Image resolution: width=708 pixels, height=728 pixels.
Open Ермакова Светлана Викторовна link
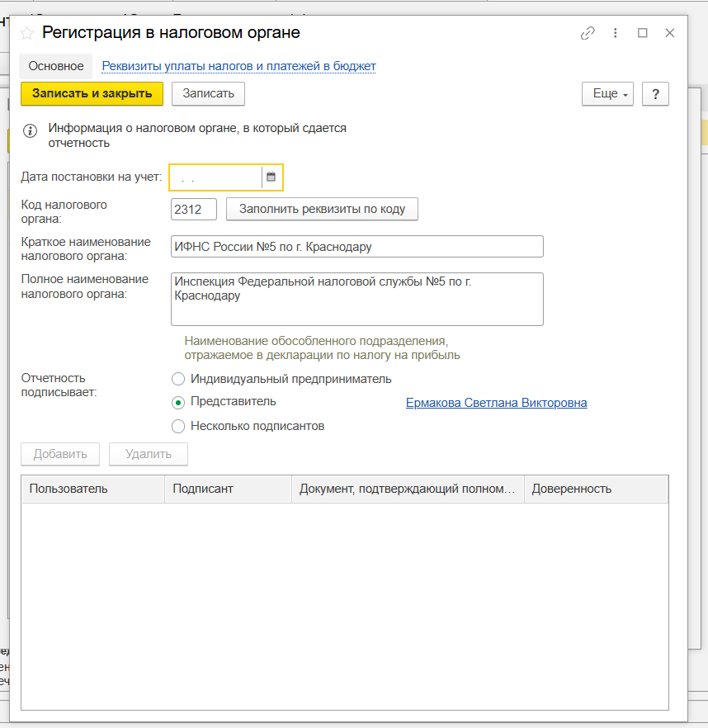(496, 403)
